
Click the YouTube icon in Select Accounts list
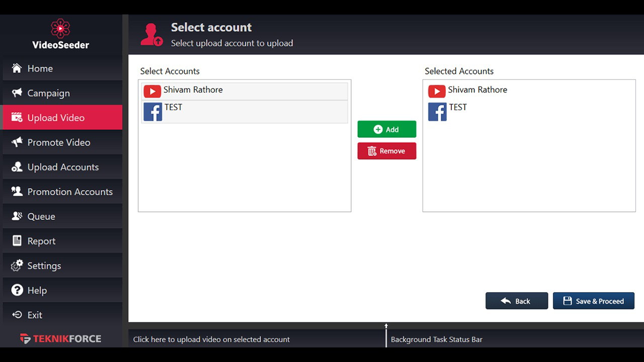tap(152, 91)
